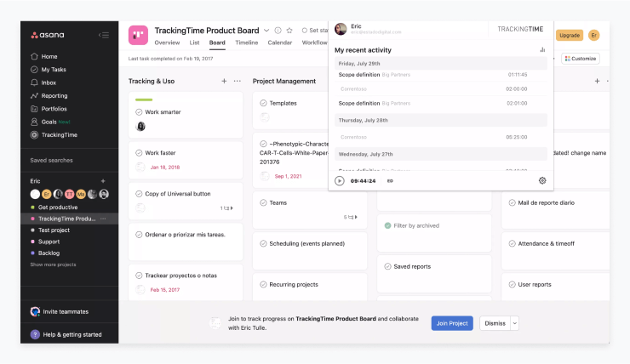Switch to the Workflow tab

tap(315, 43)
